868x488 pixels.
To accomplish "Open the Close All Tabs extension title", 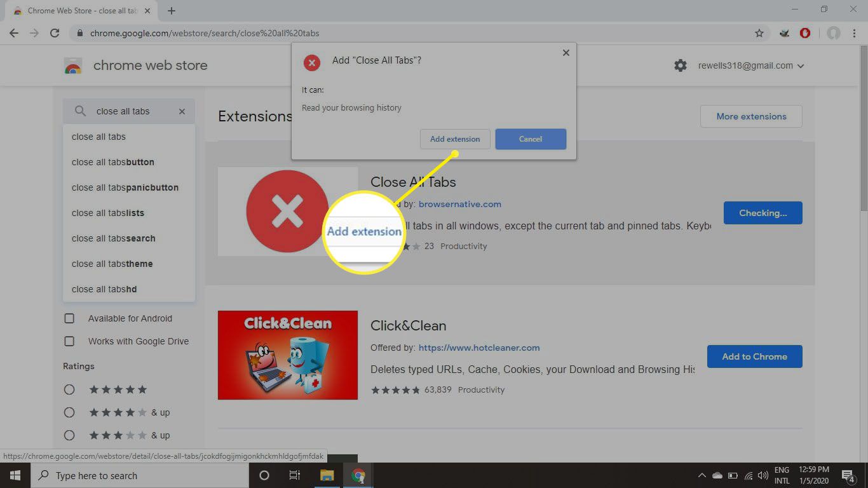I will (413, 182).
